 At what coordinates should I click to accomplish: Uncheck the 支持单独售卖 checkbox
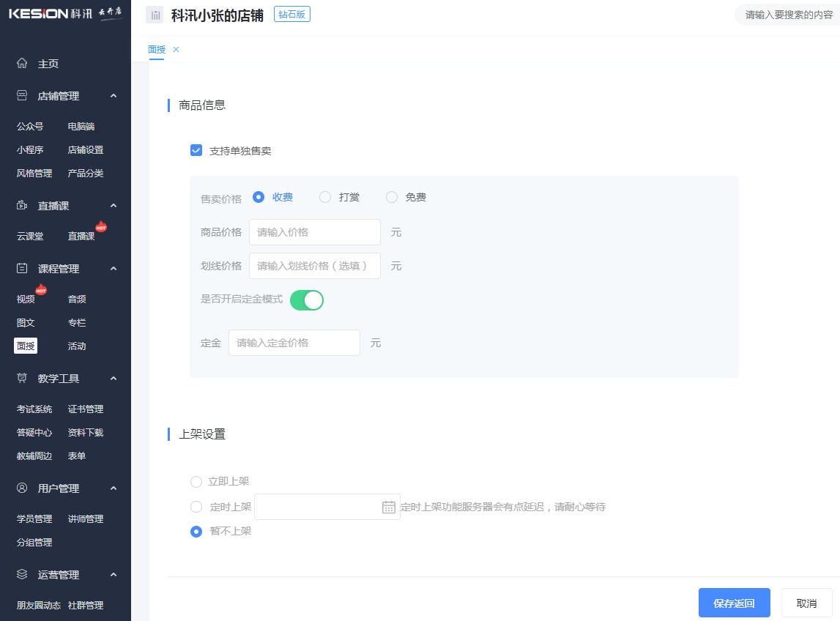196,149
